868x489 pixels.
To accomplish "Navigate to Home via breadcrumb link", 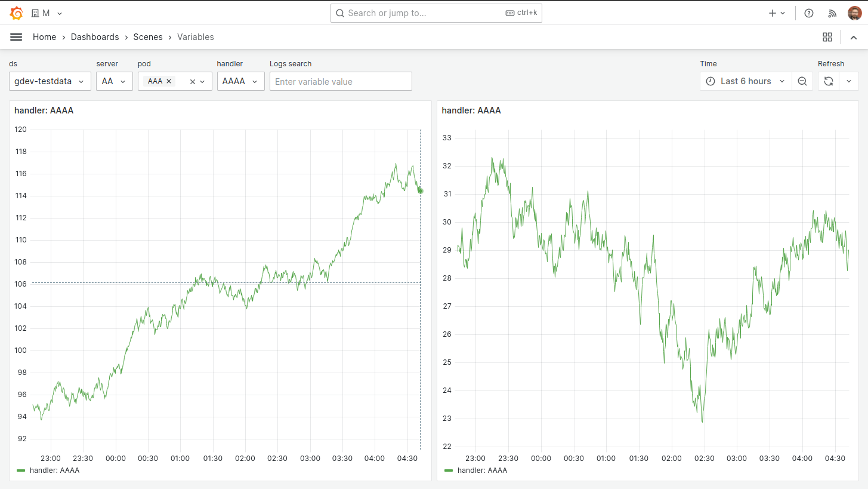I will pyautogui.click(x=44, y=36).
